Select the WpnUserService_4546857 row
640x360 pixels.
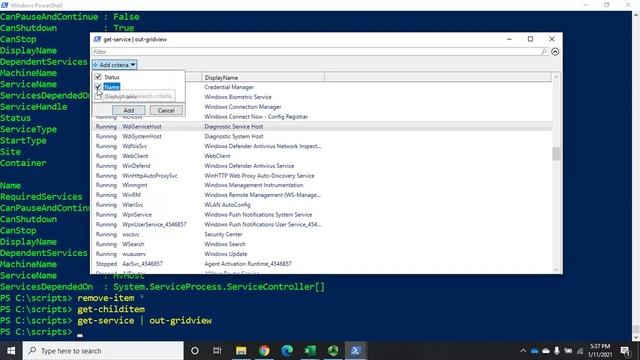click(322, 224)
